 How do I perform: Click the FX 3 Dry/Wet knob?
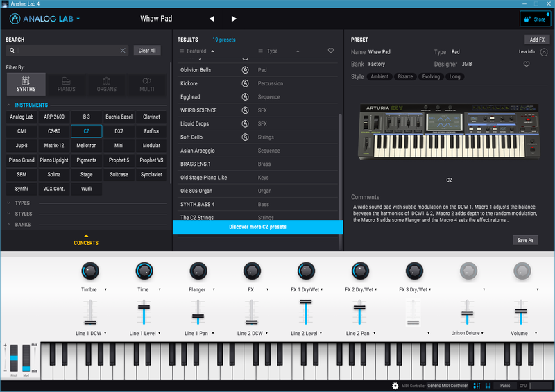point(414,271)
